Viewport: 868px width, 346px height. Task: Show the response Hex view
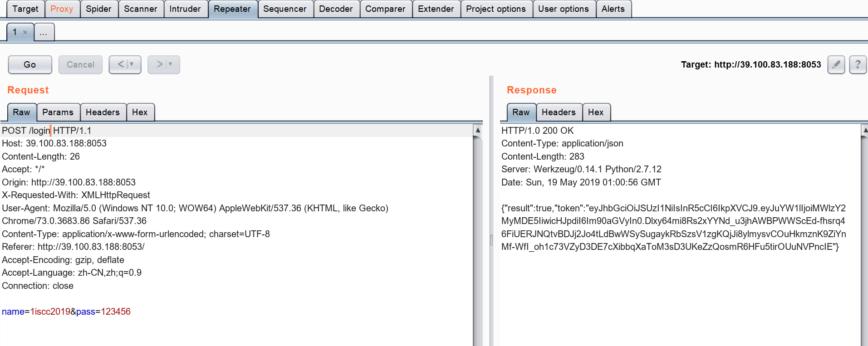click(x=596, y=112)
